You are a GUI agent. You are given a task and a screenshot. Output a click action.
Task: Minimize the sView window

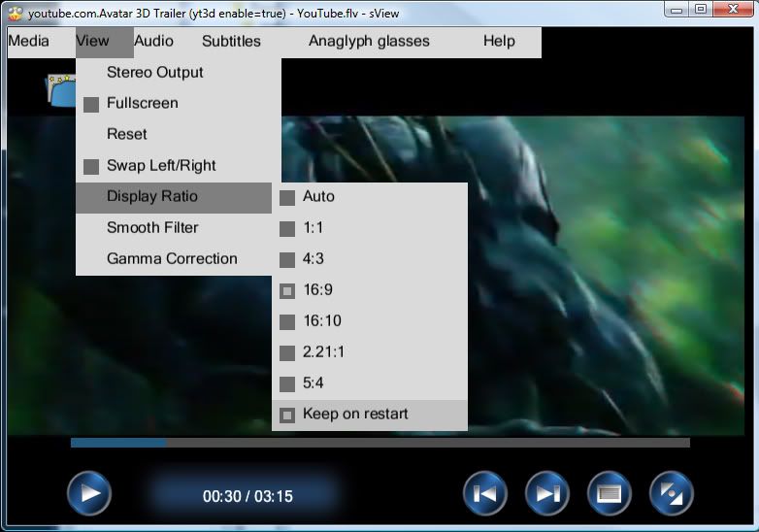(x=676, y=9)
